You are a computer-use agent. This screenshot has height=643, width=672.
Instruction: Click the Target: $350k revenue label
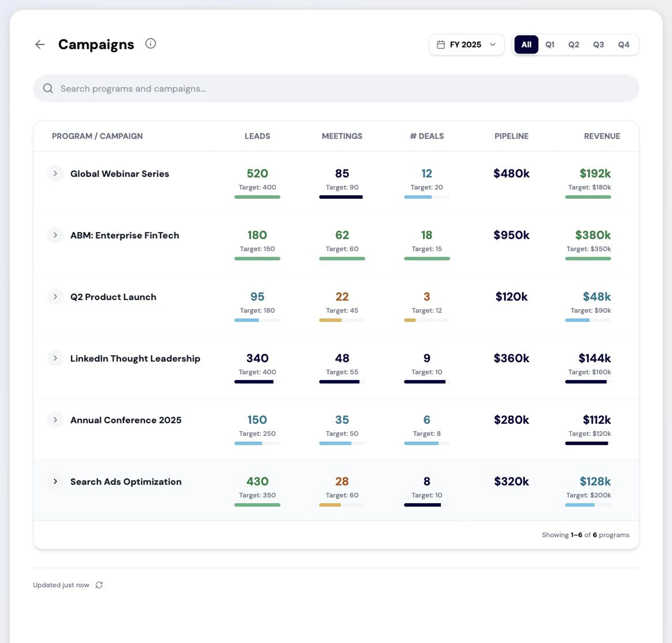[588, 249]
